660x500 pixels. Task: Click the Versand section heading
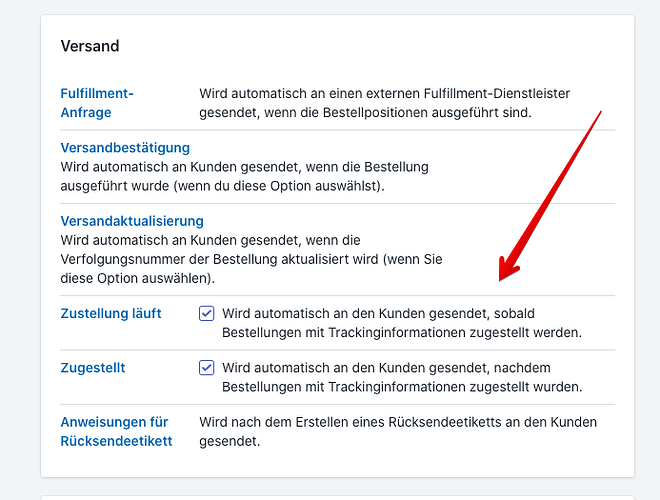[x=90, y=46]
